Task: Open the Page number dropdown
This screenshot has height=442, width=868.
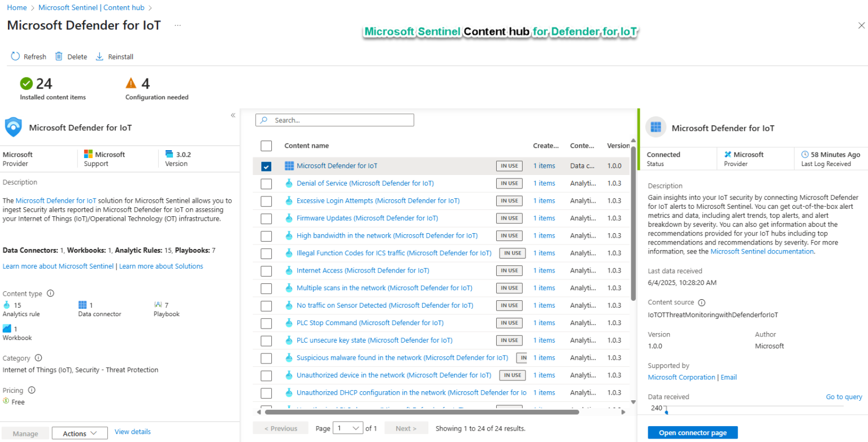Action: click(x=347, y=428)
